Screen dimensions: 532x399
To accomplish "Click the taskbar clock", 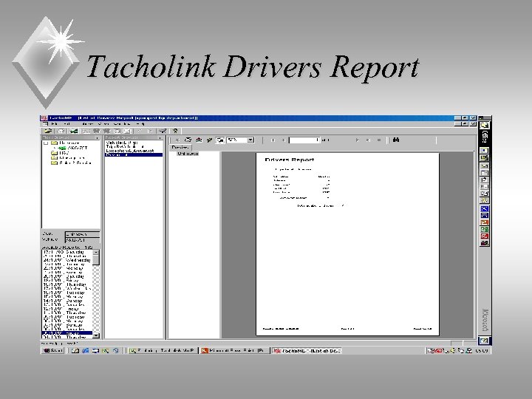I will click(482, 350).
